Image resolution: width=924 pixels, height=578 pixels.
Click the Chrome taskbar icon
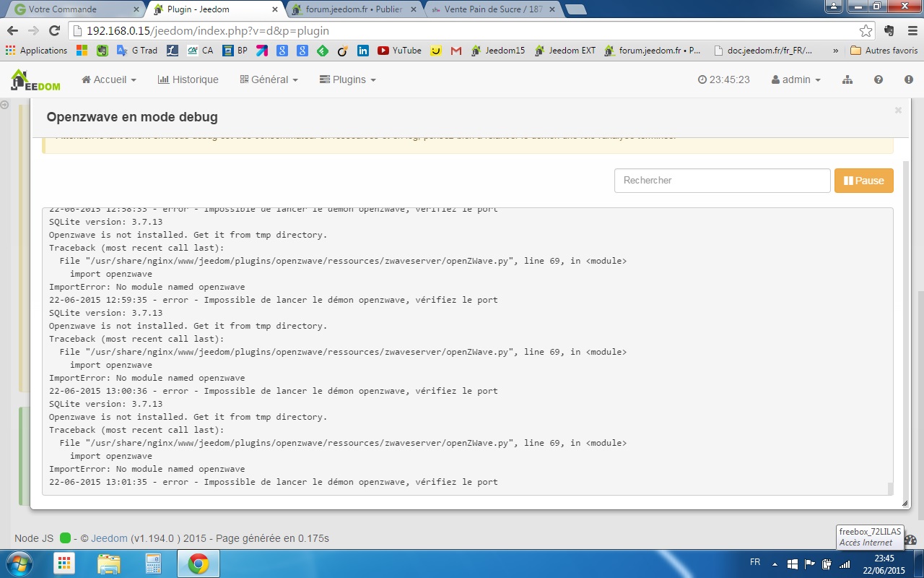pyautogui.click(x=199, y=563)
